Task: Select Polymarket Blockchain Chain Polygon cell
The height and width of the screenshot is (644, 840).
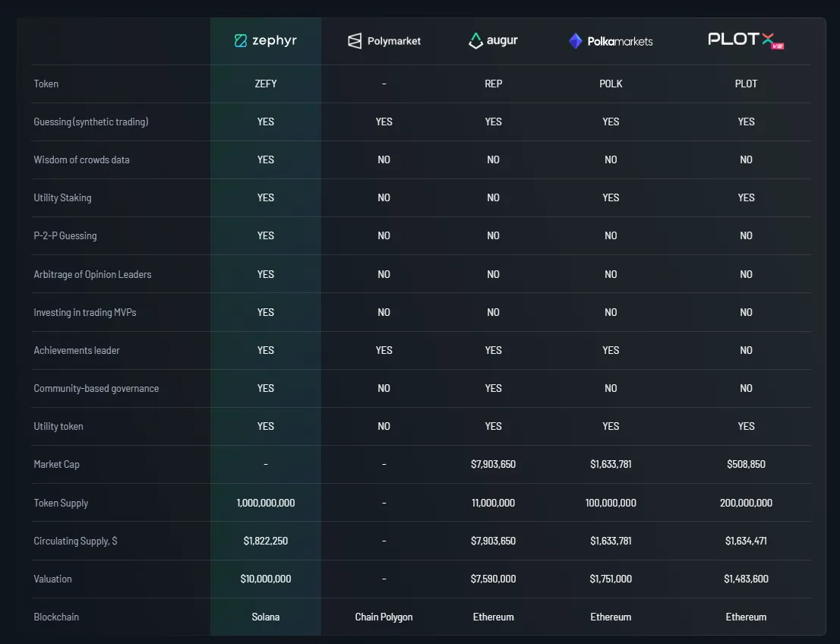Action: (x=384, y=617)
